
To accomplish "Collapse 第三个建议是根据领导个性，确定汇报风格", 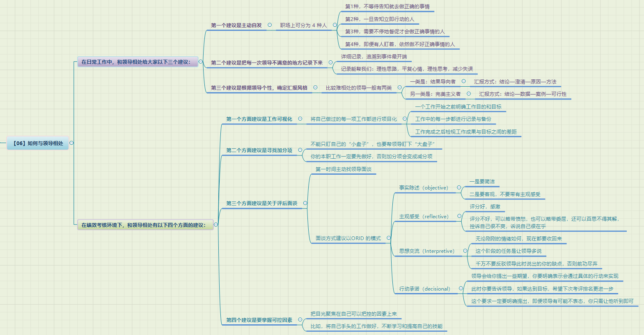I will point(315,87).
